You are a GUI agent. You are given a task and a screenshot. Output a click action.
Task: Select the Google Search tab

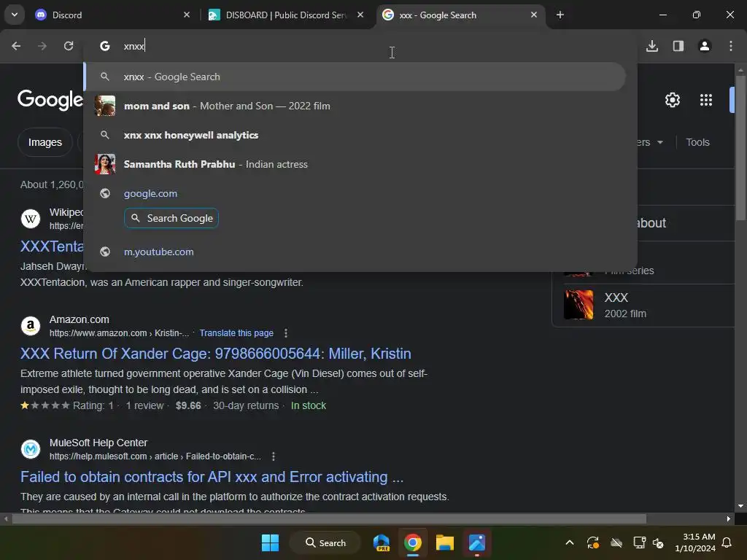coord(460,15)
